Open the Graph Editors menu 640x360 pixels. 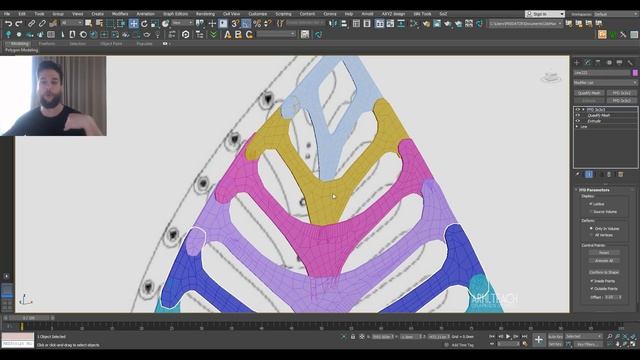click(x=176, y=14)
